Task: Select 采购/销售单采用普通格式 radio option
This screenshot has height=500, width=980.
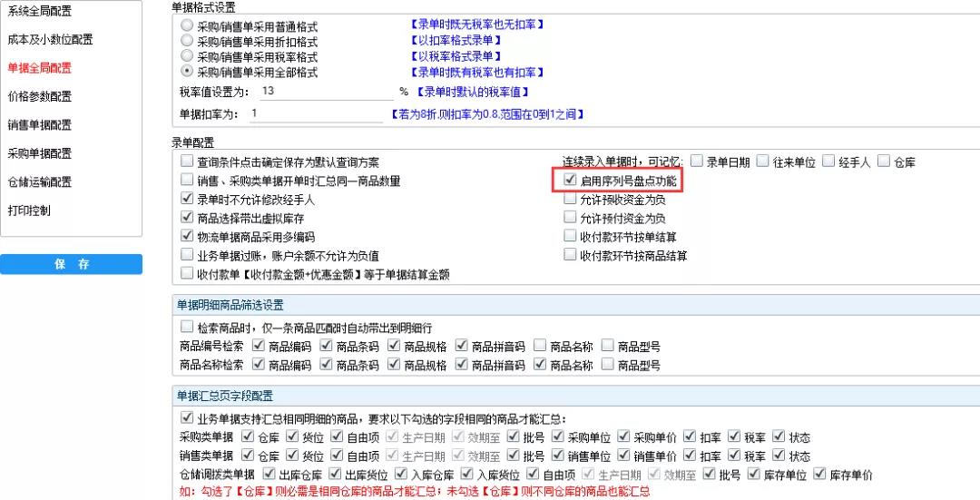Action: click(x=187, y=27)
